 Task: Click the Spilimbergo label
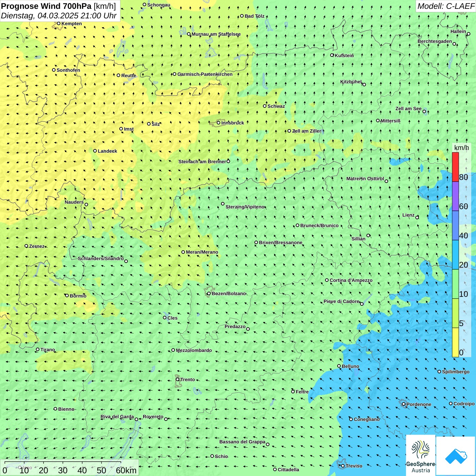(x=456, y=372)
